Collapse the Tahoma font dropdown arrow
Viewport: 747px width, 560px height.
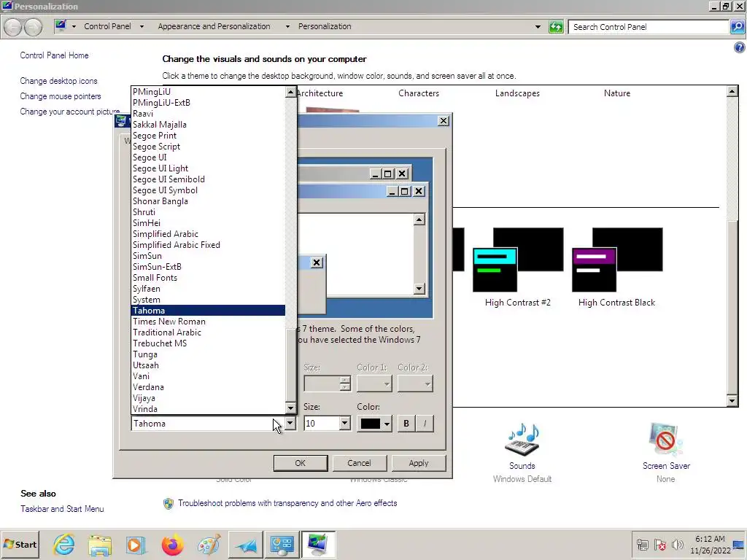pyautogui.click(x=290, y=424)
